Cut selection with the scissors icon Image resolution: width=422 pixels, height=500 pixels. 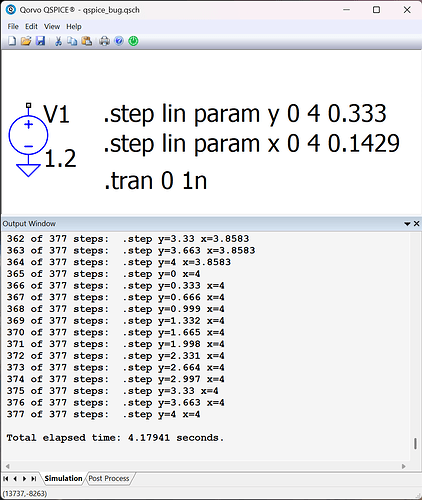pyautogui.click(x=58, y=41)
